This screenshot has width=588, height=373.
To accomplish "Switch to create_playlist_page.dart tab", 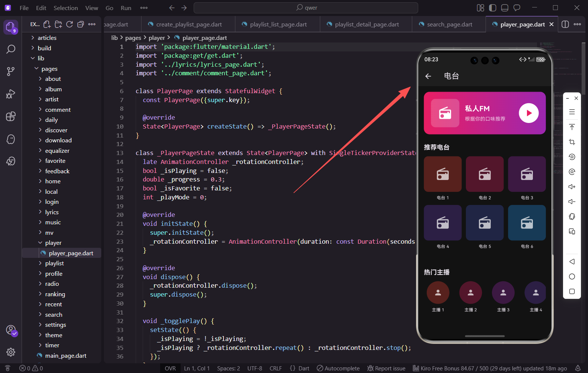I will pos(188,24).
